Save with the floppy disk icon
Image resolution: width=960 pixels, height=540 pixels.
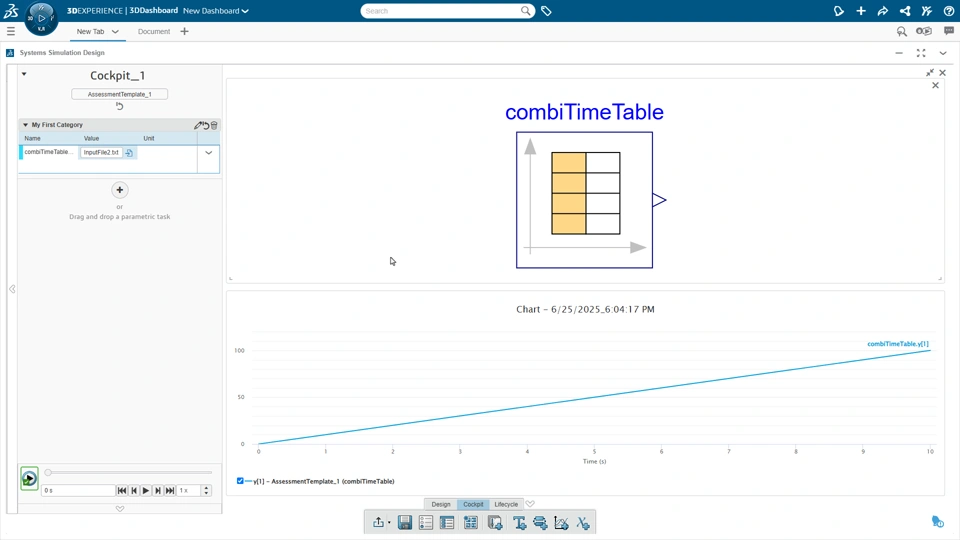(x=405, y=522)
